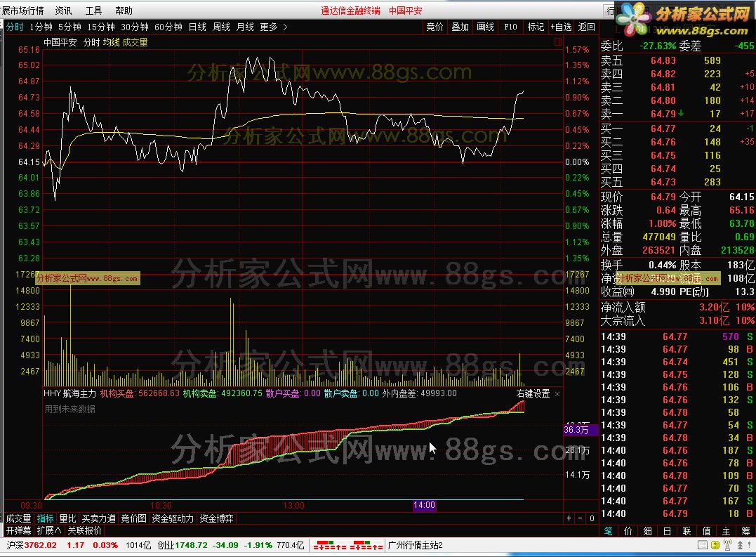Screen dimensions: 756x557
Task: Click the antenna signal status icon
Action: coord(727,546)
